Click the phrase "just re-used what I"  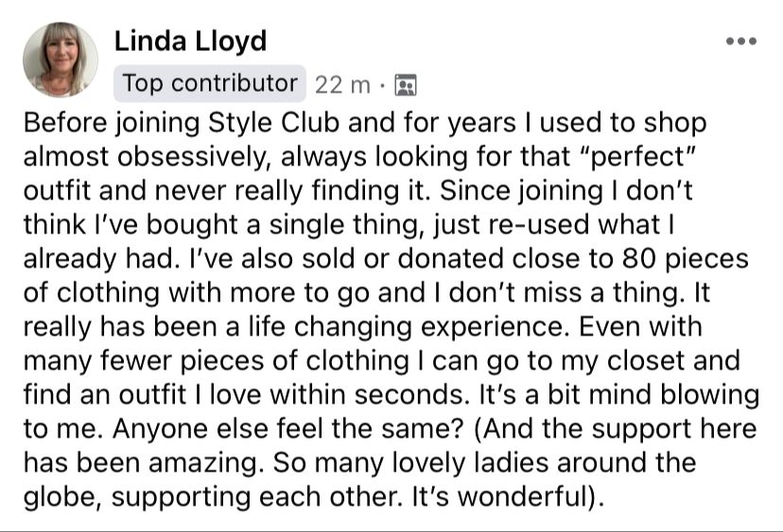tap(595, 224)
